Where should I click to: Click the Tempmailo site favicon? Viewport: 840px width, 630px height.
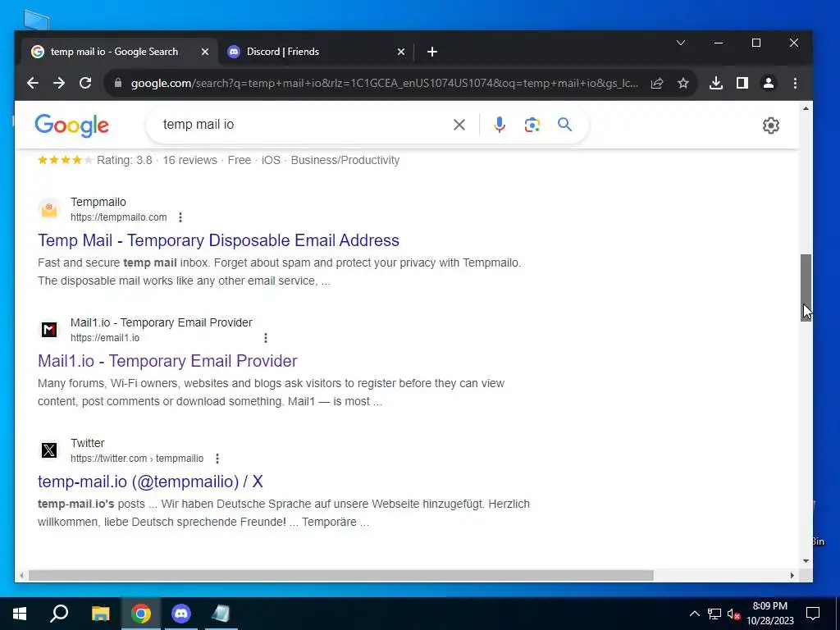[x=48, y=209]
